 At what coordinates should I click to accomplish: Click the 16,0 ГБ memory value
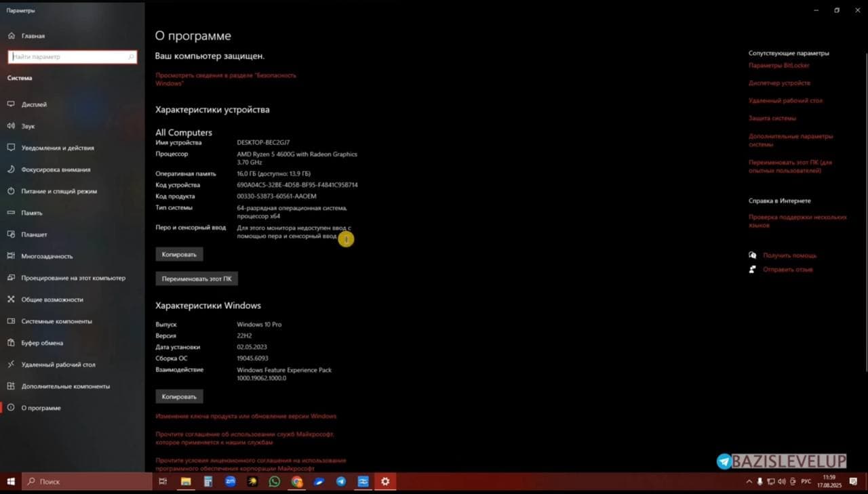coord(273,173)
